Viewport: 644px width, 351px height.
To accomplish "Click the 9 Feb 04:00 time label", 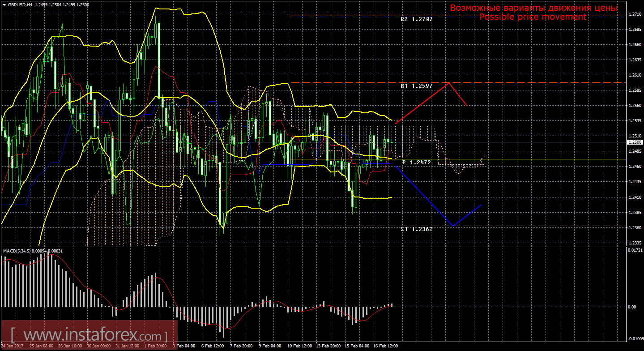I will pyautogui.click(x=270, y=346).
